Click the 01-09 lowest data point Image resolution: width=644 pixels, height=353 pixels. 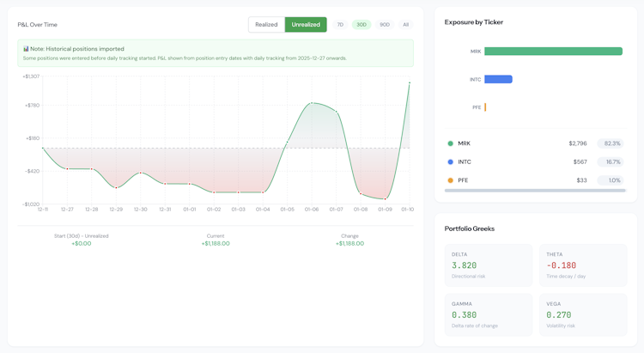pyautogui.click(x=385, y=199)
